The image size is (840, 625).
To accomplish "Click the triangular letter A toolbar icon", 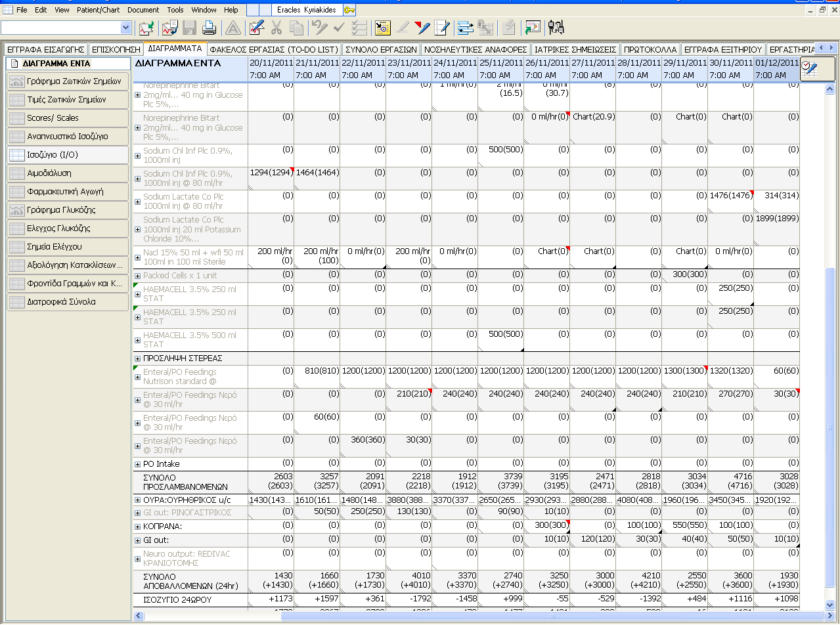I will pos(232,28).
